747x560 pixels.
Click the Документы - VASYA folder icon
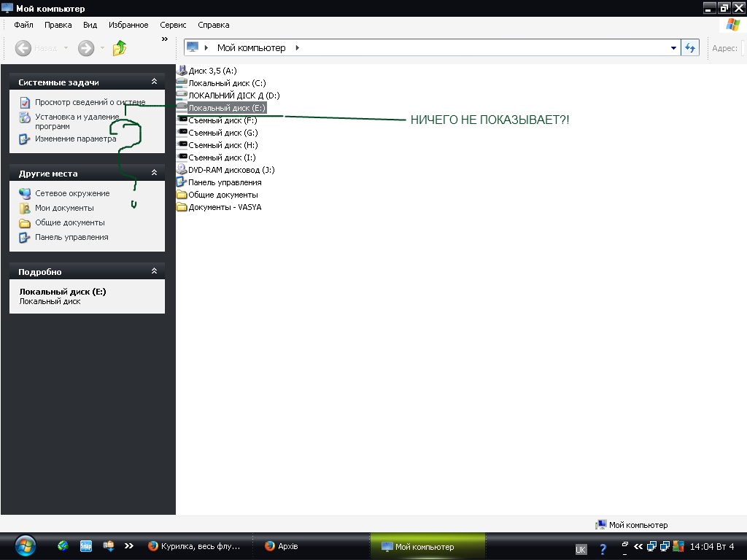[x=182, y=206]
